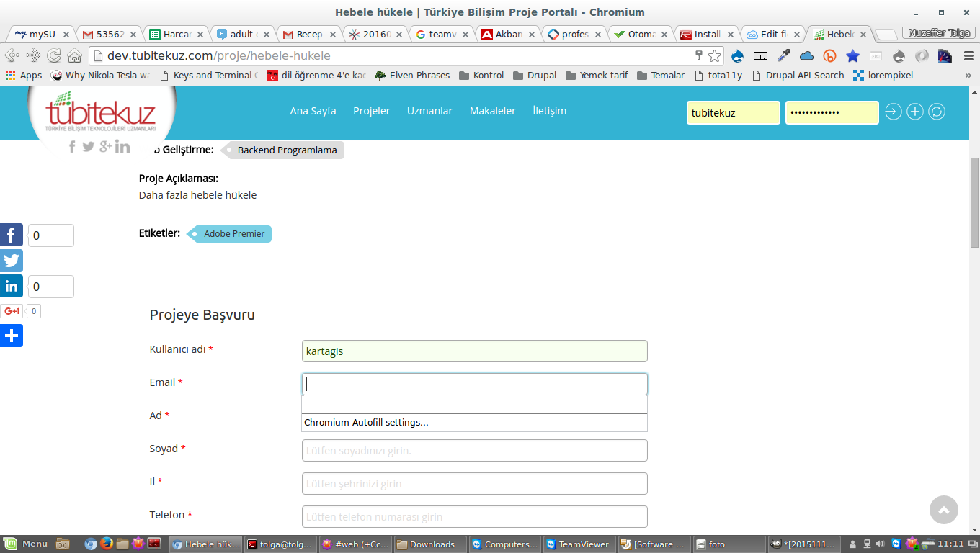This screenshot has width=980, height=553.
Task: Switch to the mySU browser tab
Action: tap(40, 34)
